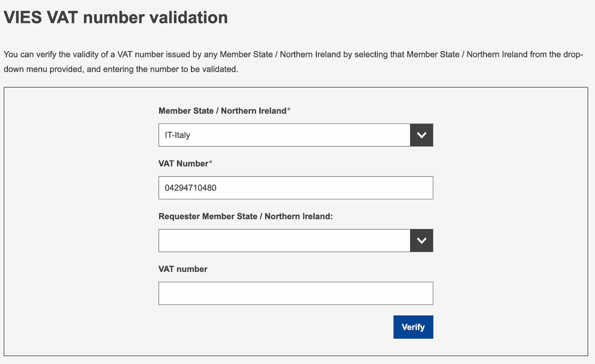Click the asterisk after the 'VAT Number' label

(210, 163)
